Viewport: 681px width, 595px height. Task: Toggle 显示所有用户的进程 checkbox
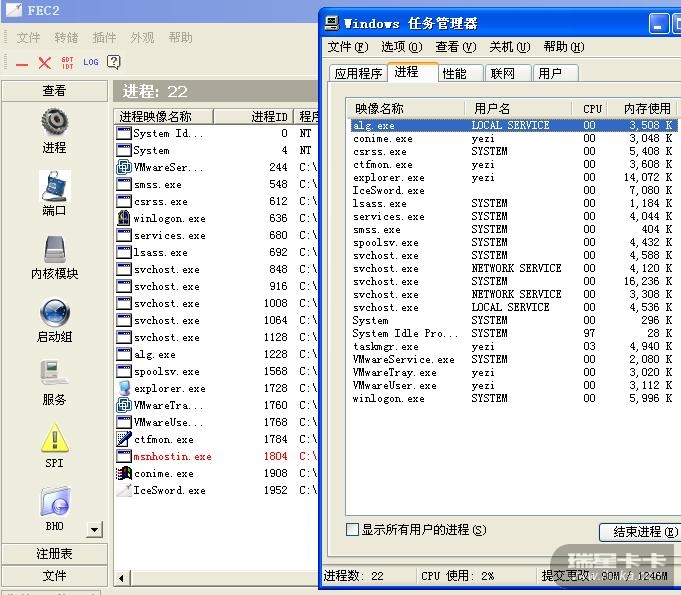352,529
